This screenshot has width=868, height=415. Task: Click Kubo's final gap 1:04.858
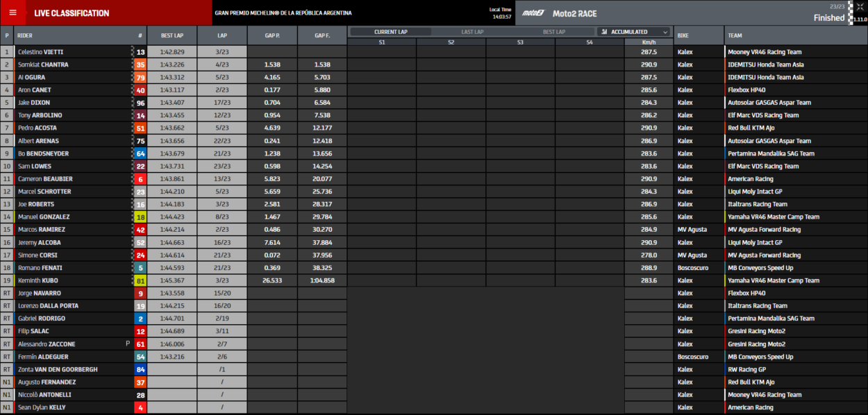point(322,280)
